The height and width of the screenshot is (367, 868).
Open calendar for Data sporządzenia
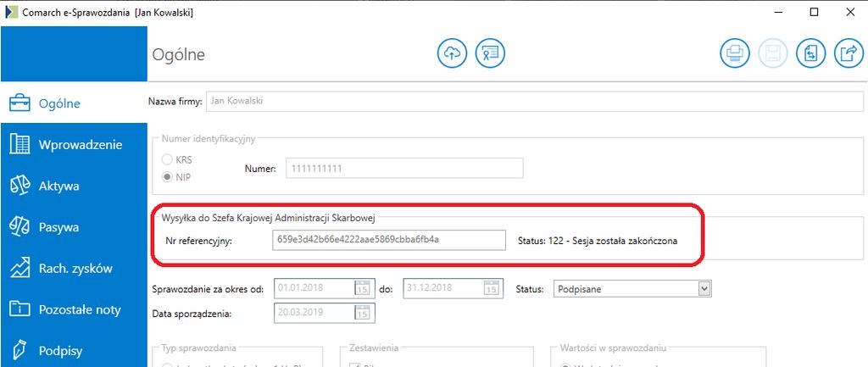(362, 312)
